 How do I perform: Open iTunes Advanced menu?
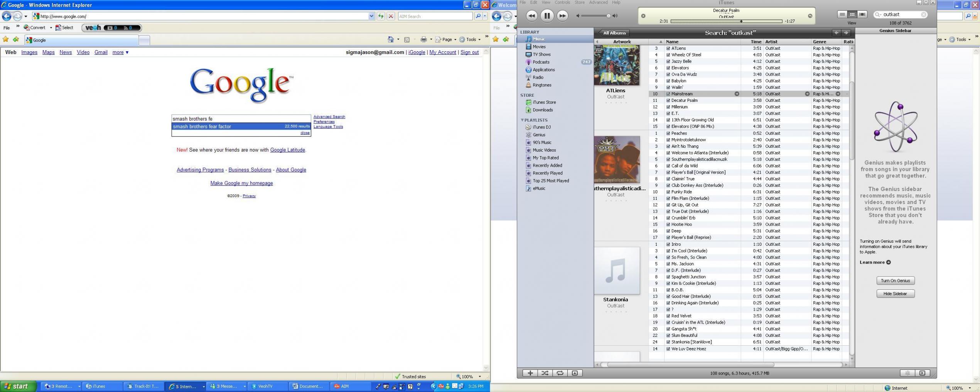pyautogui.click(x=598, y=3)
